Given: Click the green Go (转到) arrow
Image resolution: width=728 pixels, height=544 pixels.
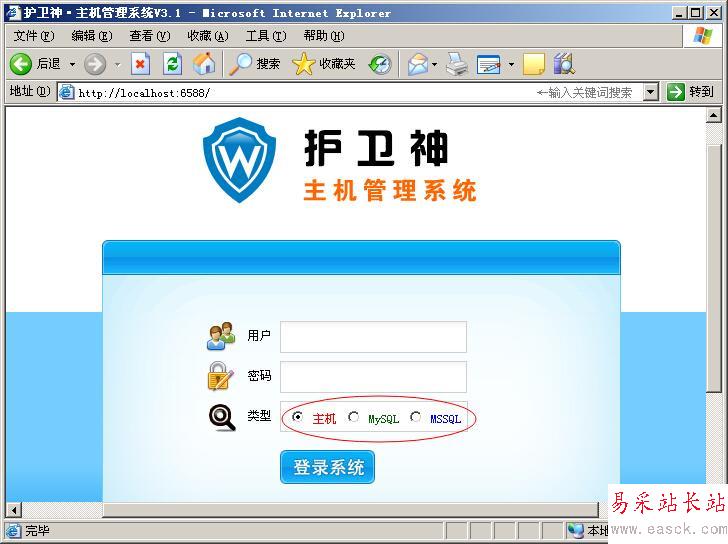Looking at the screenshot, I should pos(676,92).
